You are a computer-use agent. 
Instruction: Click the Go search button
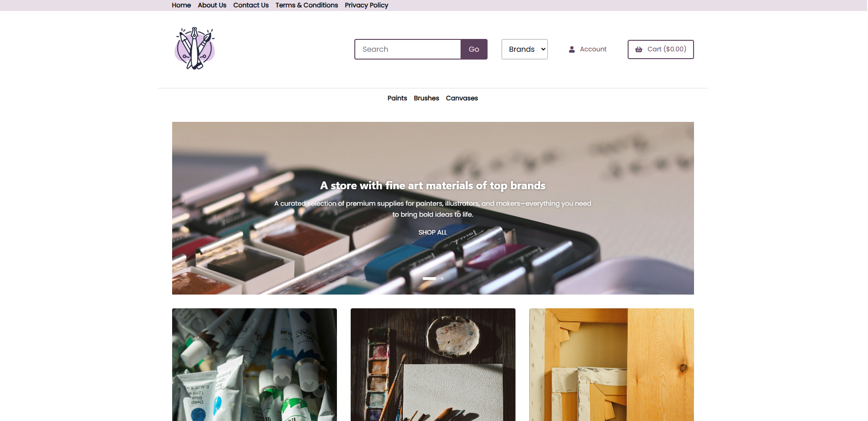(x=474, y=49)
